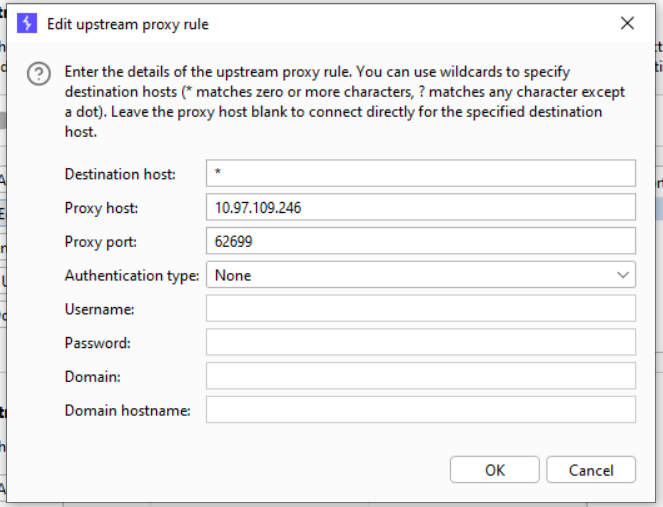The height and width of the screenshot is (507, 663).
Task: Click the 'Proxy host:' label text
Action: 101,208
